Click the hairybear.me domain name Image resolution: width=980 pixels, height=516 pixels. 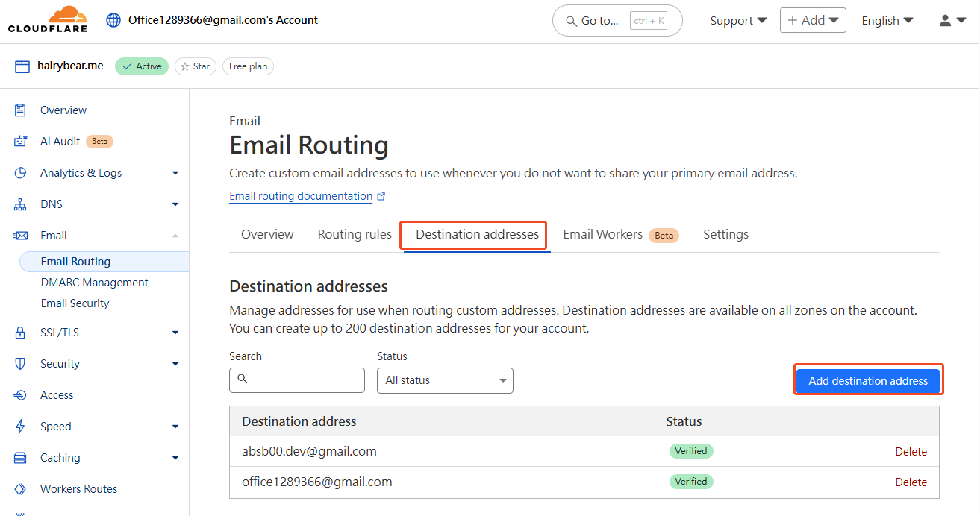pyautogui.click(x=70, y=66)
